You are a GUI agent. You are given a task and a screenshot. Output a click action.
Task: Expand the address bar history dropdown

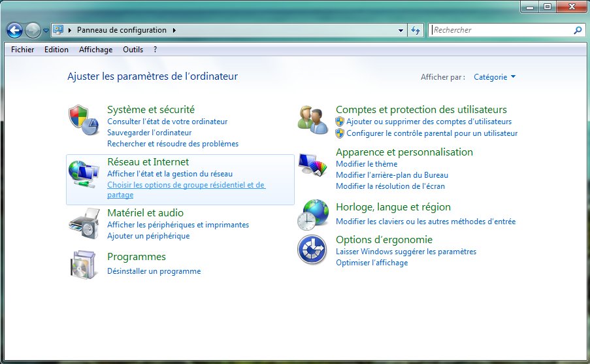point(401,30)
